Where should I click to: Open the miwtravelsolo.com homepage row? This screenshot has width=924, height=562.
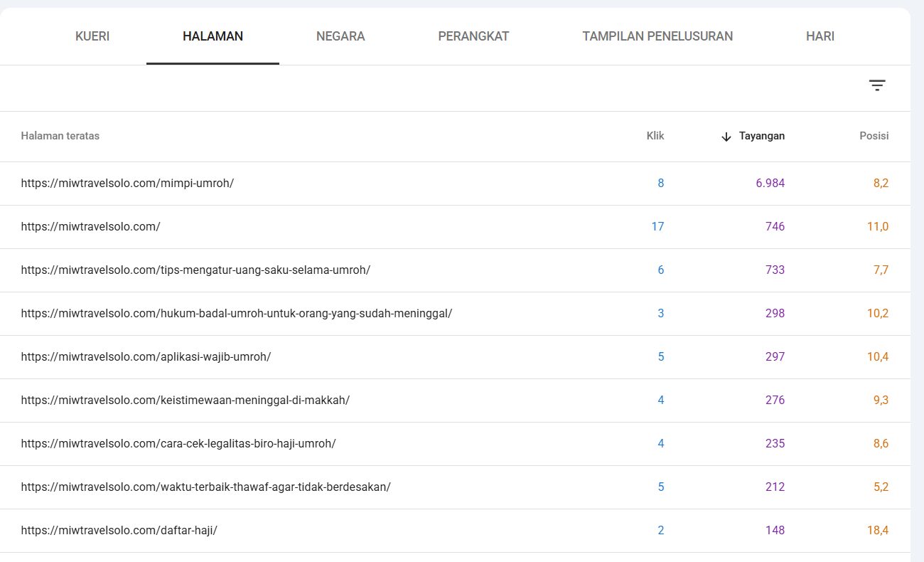455,227
